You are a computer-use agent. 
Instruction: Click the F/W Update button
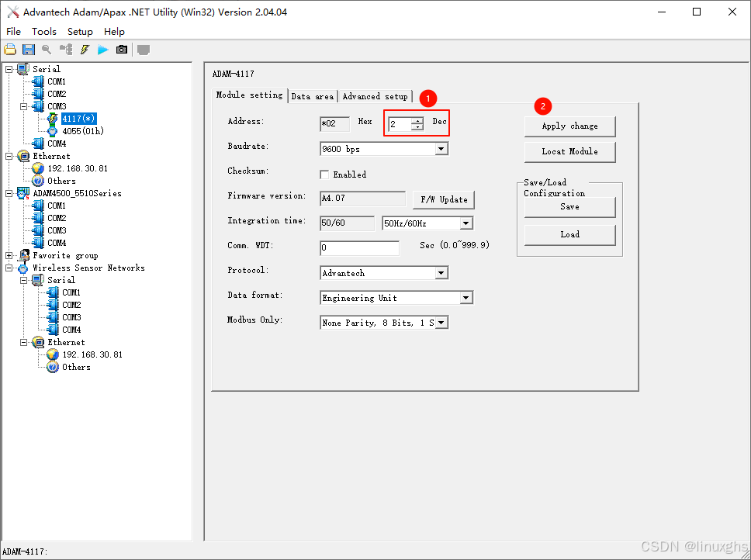(x=444, y=199)
